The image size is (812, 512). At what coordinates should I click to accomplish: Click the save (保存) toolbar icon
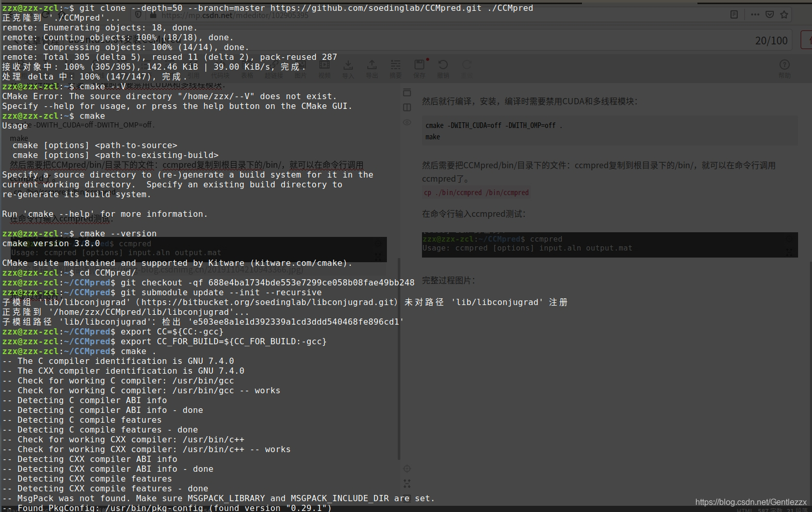click(419, 65)
